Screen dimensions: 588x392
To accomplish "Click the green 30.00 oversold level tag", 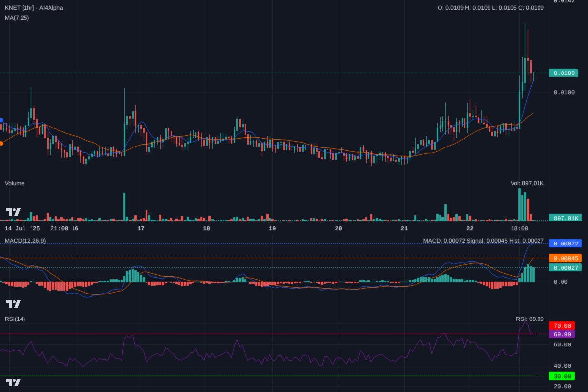I will coord(562,376).
